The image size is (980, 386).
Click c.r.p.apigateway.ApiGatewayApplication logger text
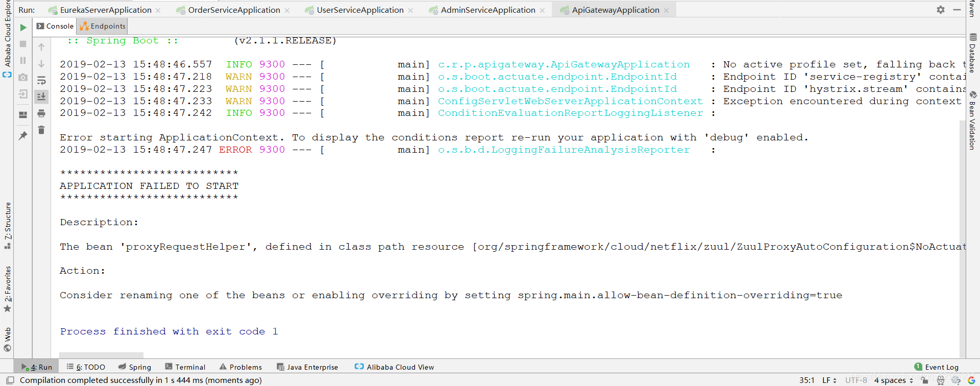coord(564,64)
